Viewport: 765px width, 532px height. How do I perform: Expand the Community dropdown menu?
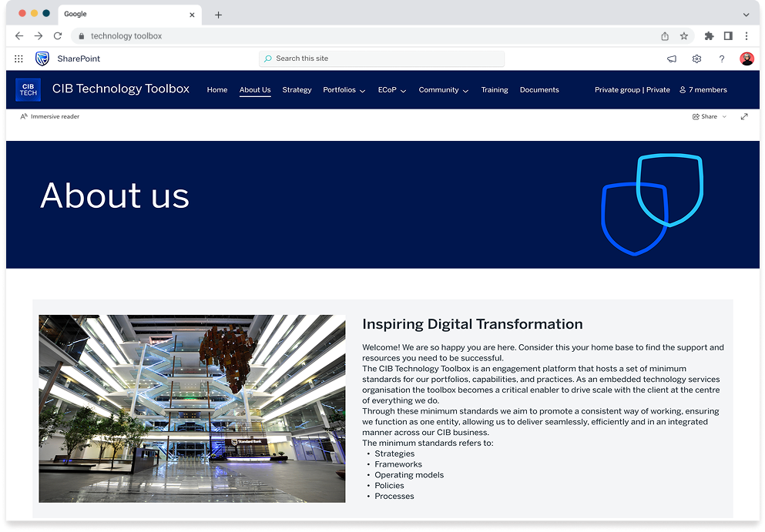[443, 90]
